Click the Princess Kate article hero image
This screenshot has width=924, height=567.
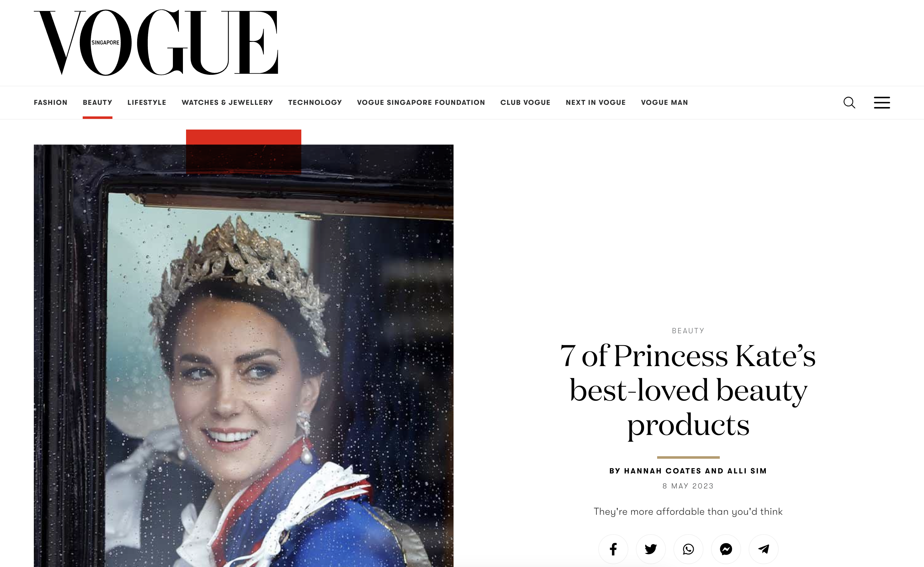244,355
